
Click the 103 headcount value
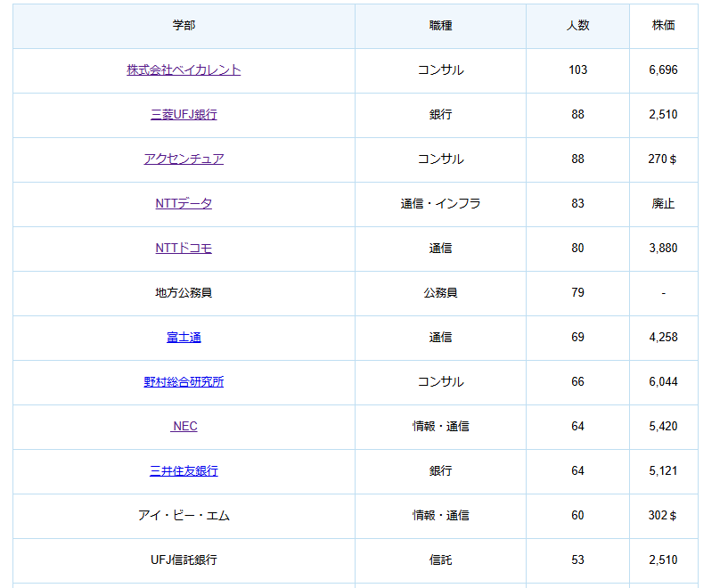(577, 70)
